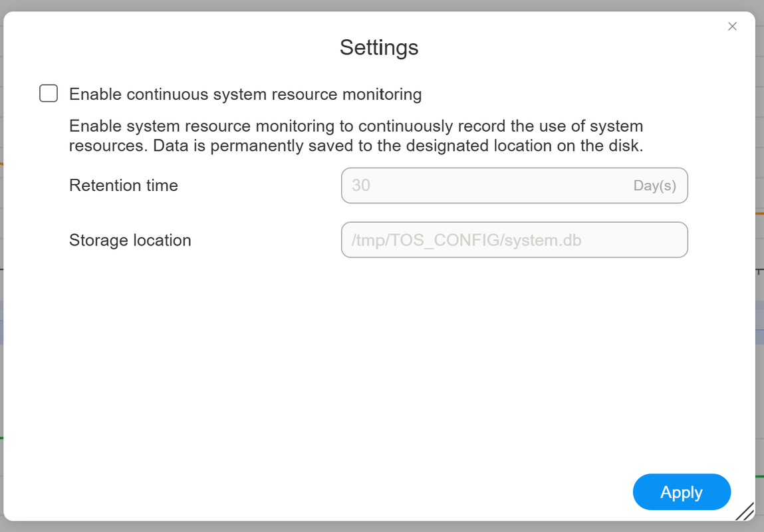Click the orange chart line behind dialog's left edge
This screenshot has height=532, width=764.
(x=1, y=164)
